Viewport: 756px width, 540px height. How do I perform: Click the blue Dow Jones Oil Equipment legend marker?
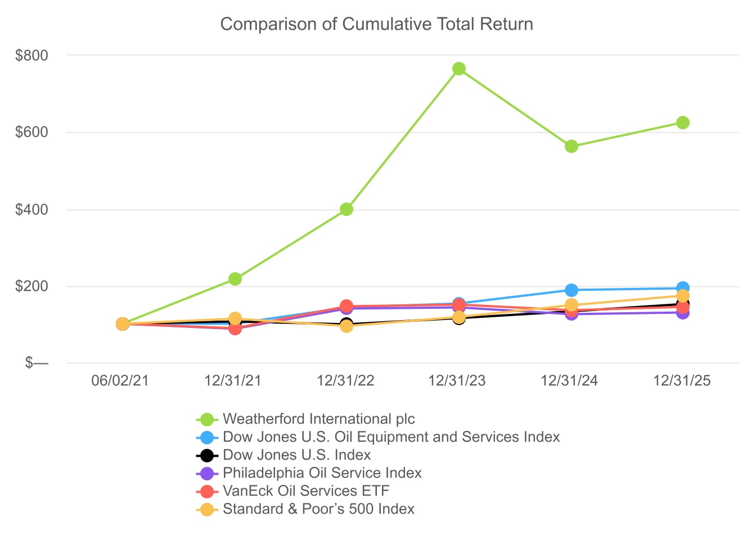207,437
